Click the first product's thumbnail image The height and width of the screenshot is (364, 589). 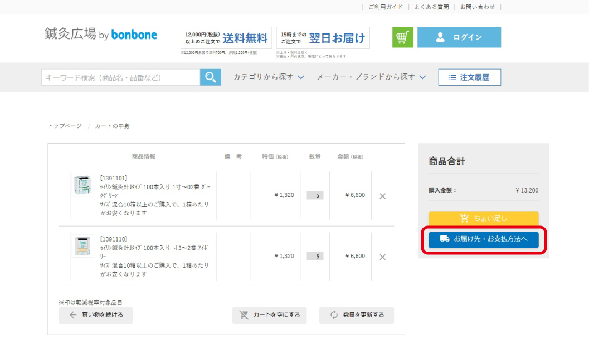pos(82,185)
